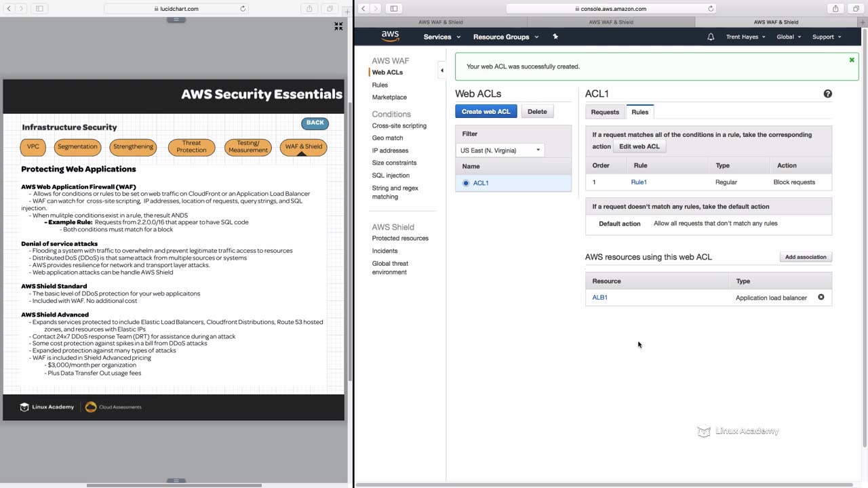The image size is (868, 488).
Task: Click the ACL1 name in Web ACLs list
Action: click(481, 183)
